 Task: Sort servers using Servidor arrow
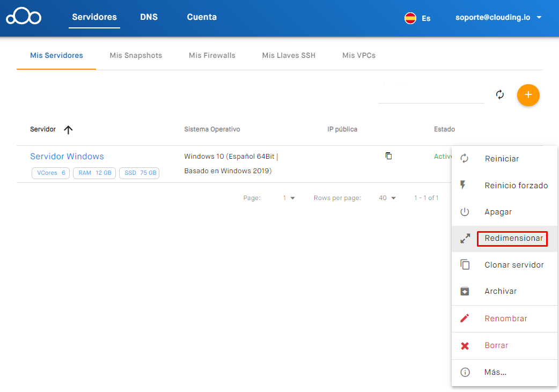coord(68,130)
